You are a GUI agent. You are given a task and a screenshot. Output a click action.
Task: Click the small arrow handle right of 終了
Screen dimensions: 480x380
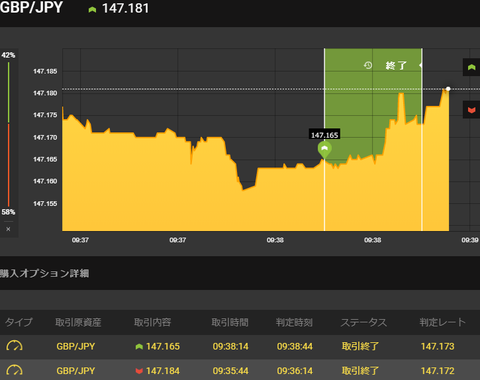pyautogui.click(x=420, y=65)
